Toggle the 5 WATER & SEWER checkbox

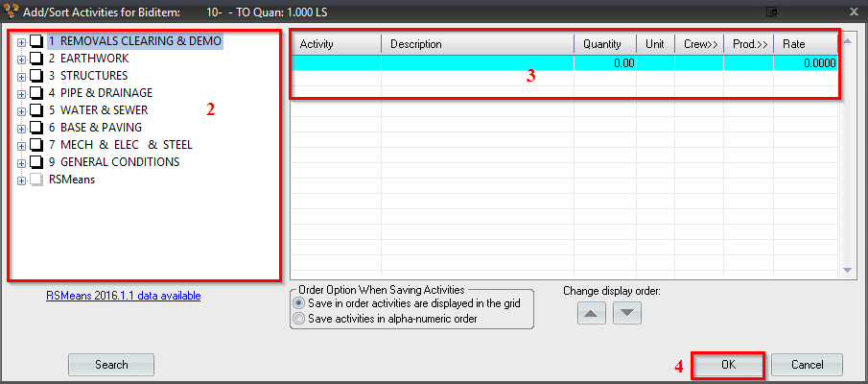36,110
